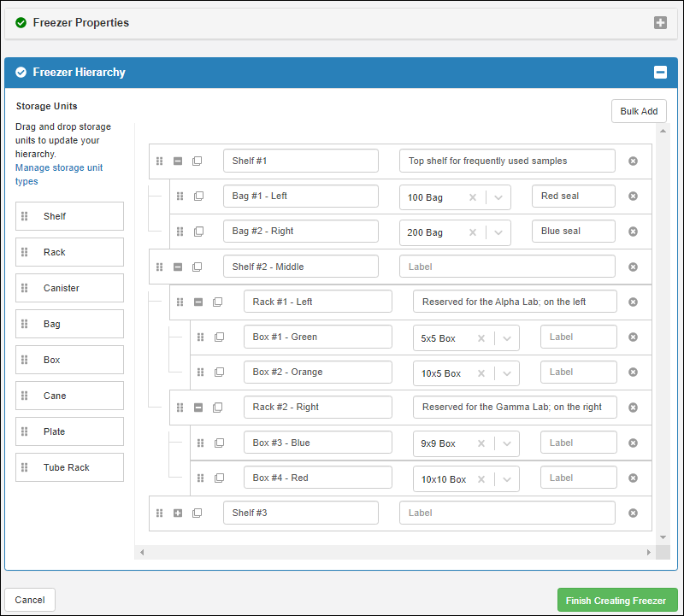The height and width of the screenshot is (616, 684).
Task: Collapse the Shelf #1 hierarchy node
Action: coord(178,161)
